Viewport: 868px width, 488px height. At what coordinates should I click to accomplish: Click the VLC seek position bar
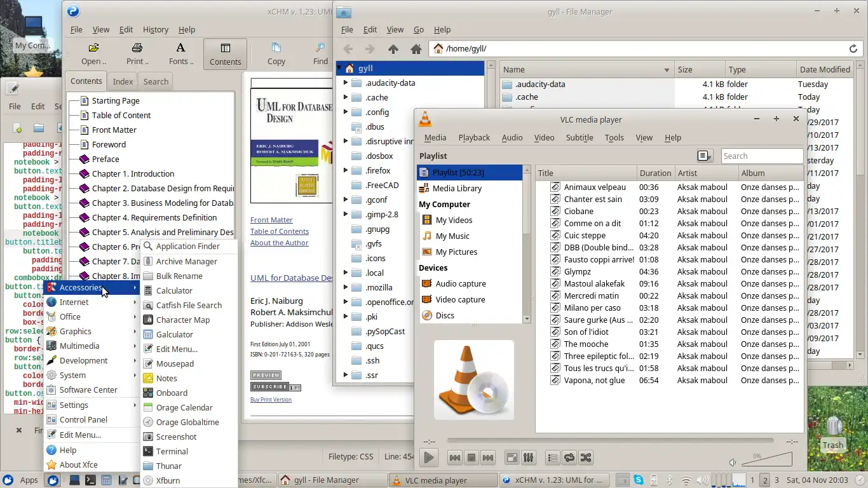point(610,440)
